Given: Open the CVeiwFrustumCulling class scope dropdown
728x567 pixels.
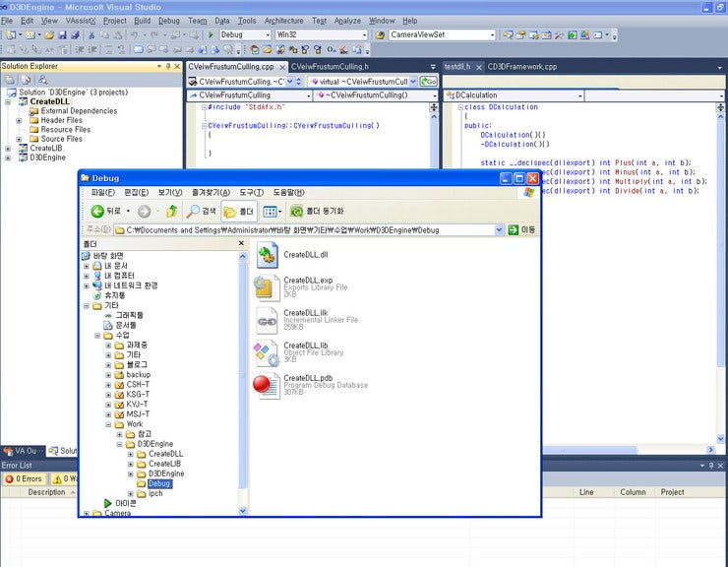Looking at the screenshot, I should [308, 95].
